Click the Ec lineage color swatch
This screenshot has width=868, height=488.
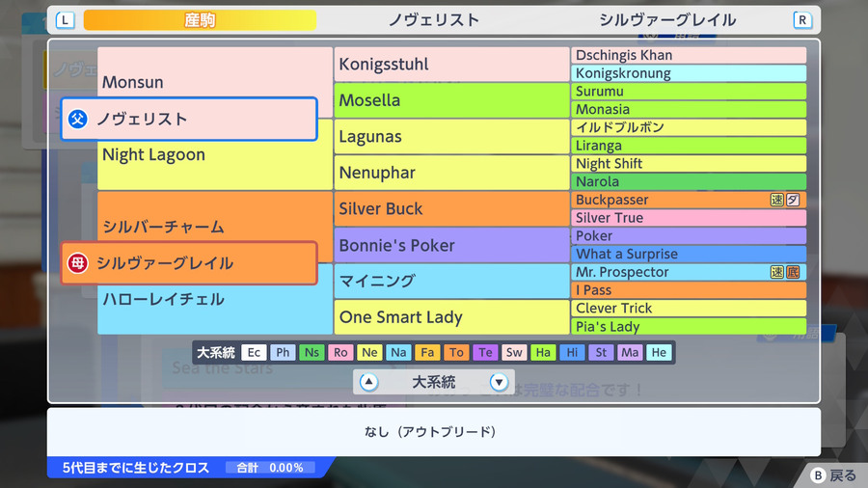pyautogui.click(x=254, y=352)
